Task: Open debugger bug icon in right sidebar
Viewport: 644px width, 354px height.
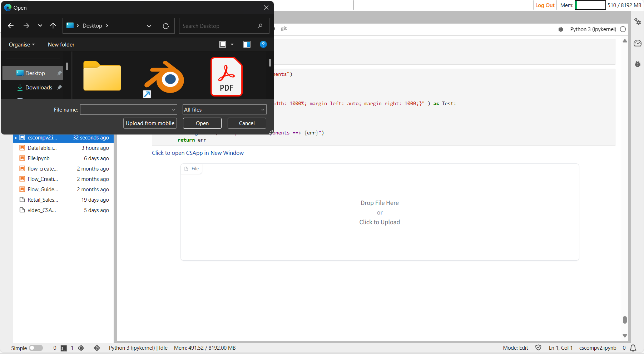Action: pyautogui.click(x=638, y=64)
